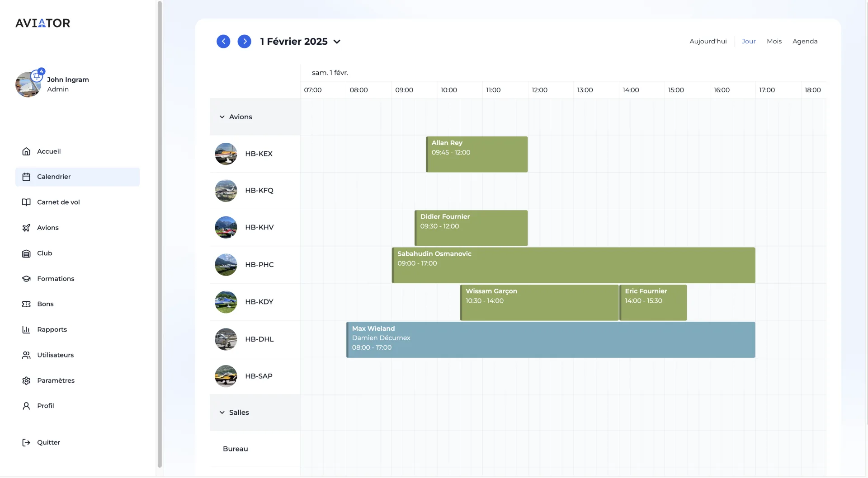Switch to Mois view tab
Viewport: 868px width, 478px height.
pyautogui.click(x=774, y=41)
